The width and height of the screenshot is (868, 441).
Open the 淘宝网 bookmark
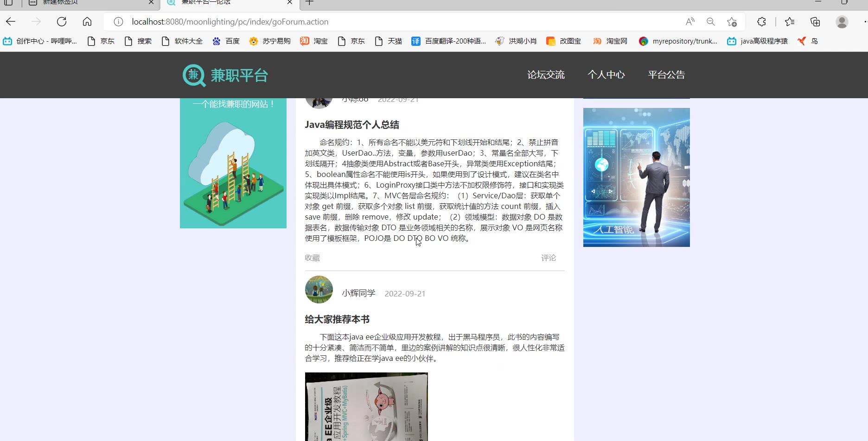pos(610,41)
